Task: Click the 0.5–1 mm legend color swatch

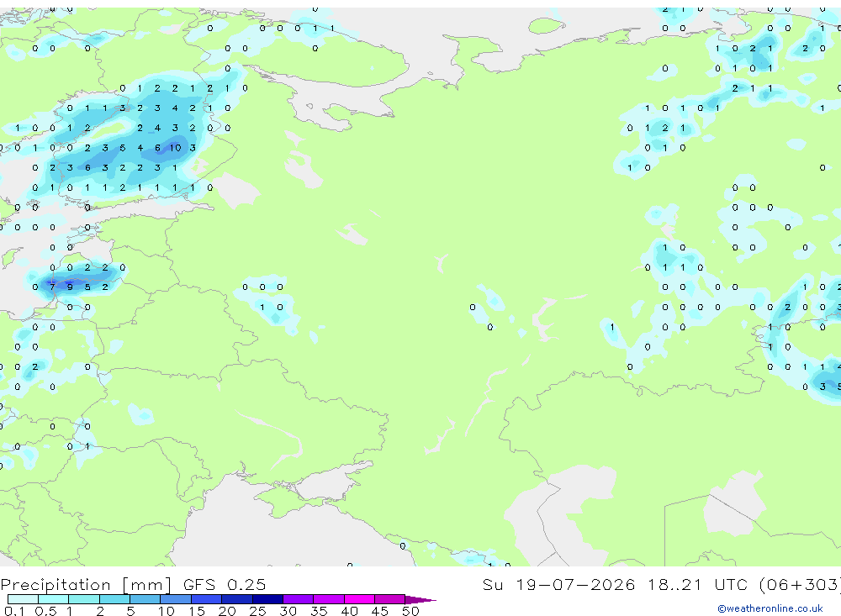Action: pos(54,599)
